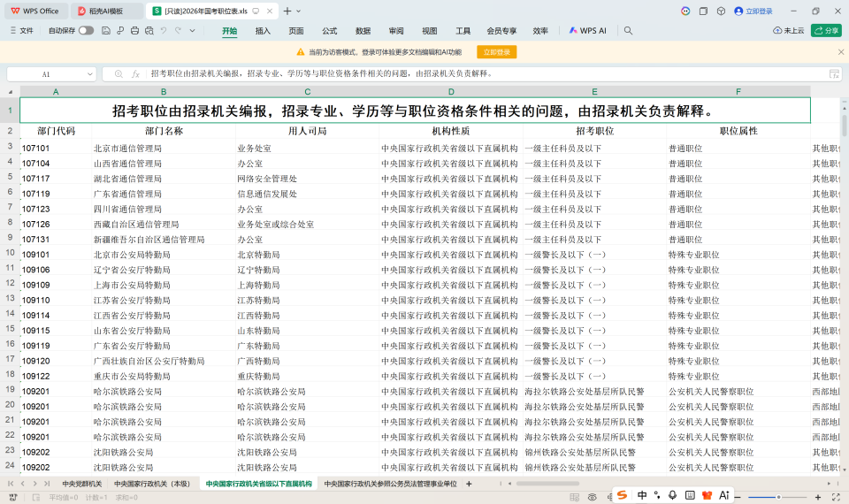
Task: Switch to the 插入 ribbon tab
Action: click(x=263, y=30)
